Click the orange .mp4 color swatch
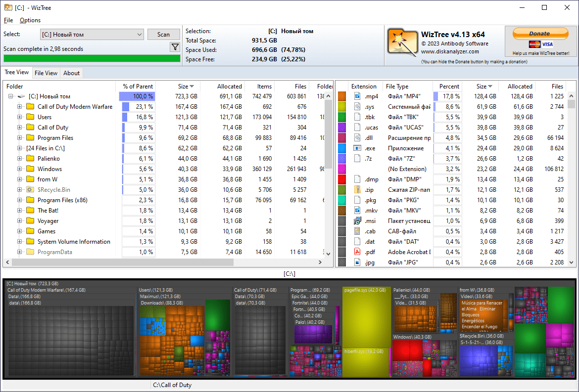Screen dimensions: 579x392 pyautogui.click(x=342, y=96)
